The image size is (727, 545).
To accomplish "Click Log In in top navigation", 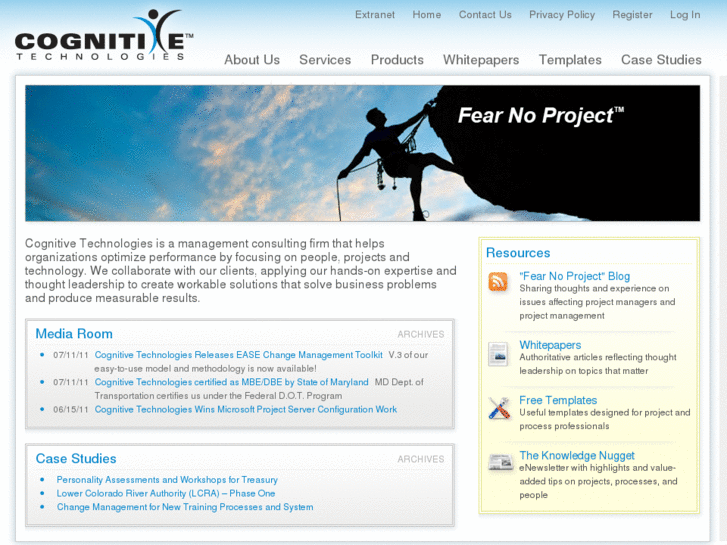I will 685,15.
